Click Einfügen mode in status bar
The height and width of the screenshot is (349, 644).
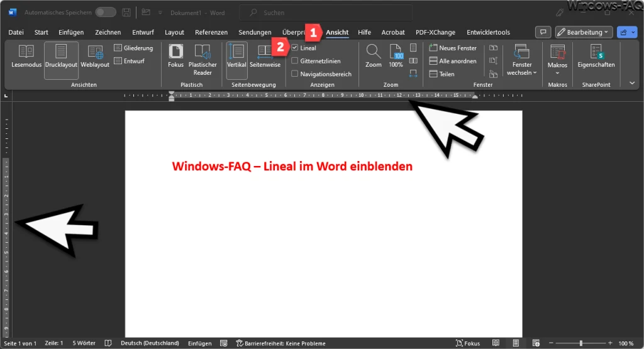point(199,343)
